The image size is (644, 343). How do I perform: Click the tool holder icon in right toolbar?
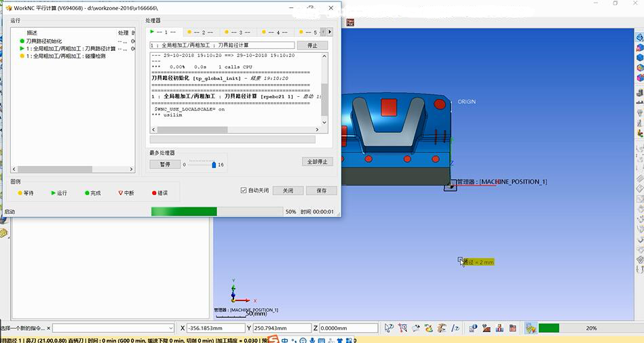pyautogui.click(x=640, y=113)
